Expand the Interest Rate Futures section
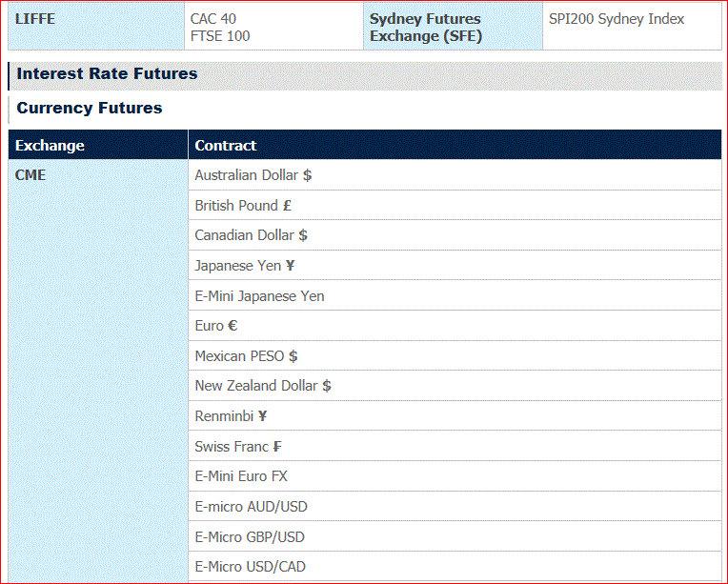The image size is (728, 584). click(x=365, y=74)
